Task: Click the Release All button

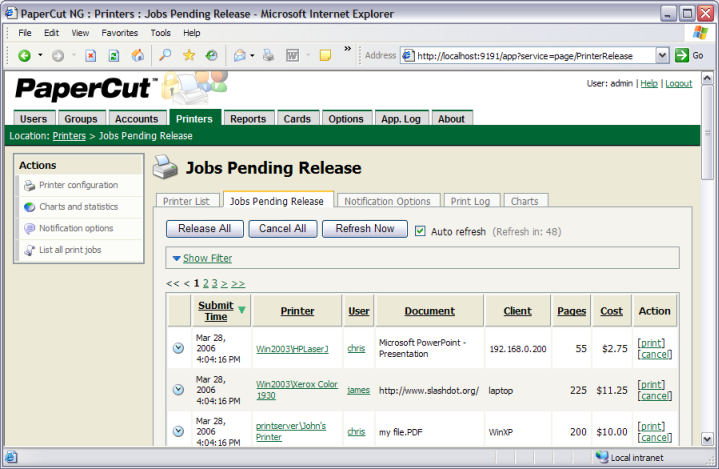Action: 205,229
